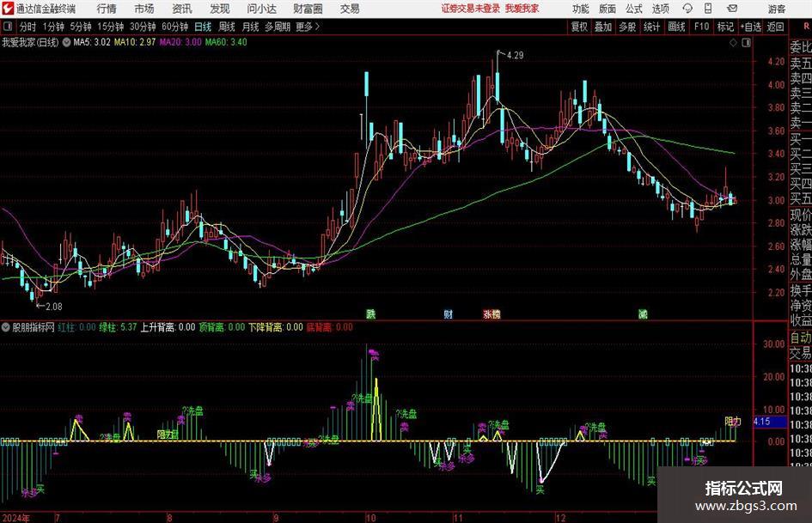Click the 跌 event marker on chart
This screenshot has width=812, height=523.
point(371,313)
